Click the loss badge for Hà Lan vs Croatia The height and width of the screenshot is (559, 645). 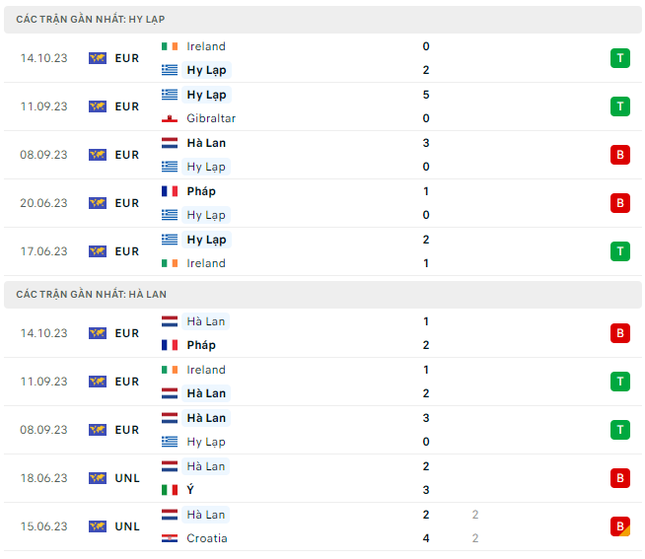[620, 527]
